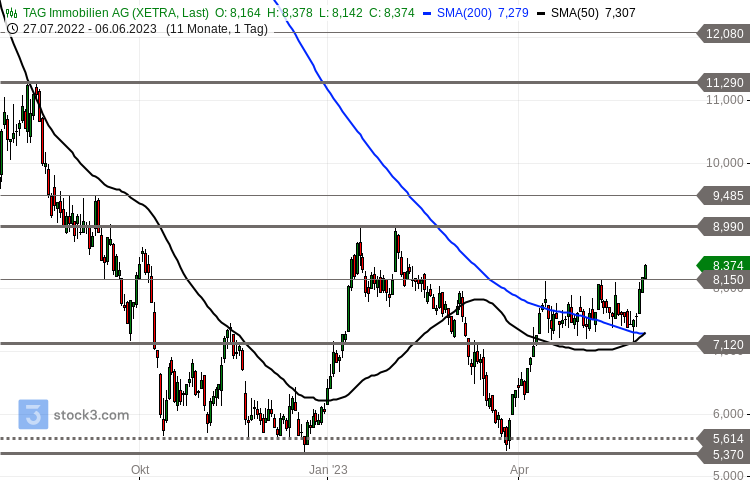Click the candlestick chart type icon
Screen dimensions: 750x480
click(x=11, y=13)
